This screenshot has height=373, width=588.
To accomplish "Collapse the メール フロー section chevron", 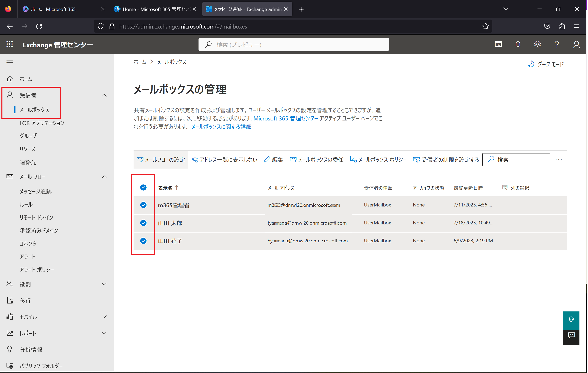I will [104, 177].
